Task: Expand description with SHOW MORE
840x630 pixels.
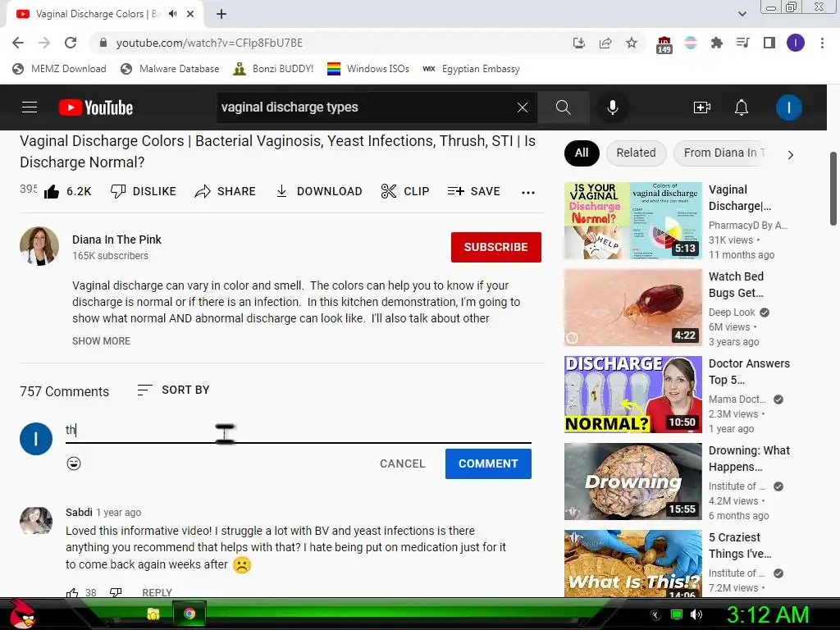Action: [x=101, y=340]
